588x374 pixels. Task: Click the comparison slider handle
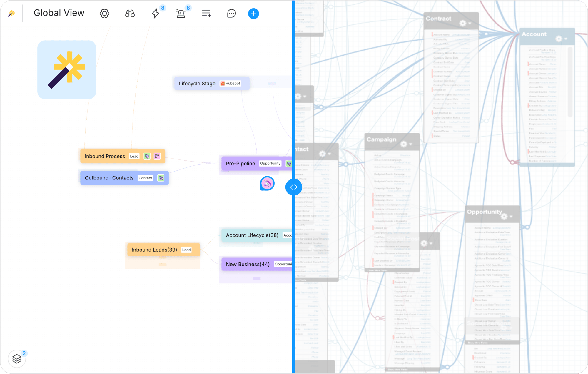tap(293, 187)
